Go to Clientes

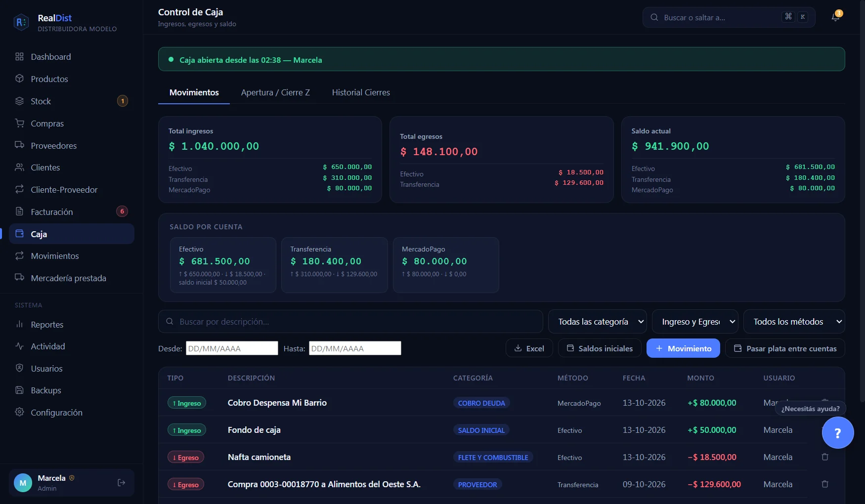point(72,168)
